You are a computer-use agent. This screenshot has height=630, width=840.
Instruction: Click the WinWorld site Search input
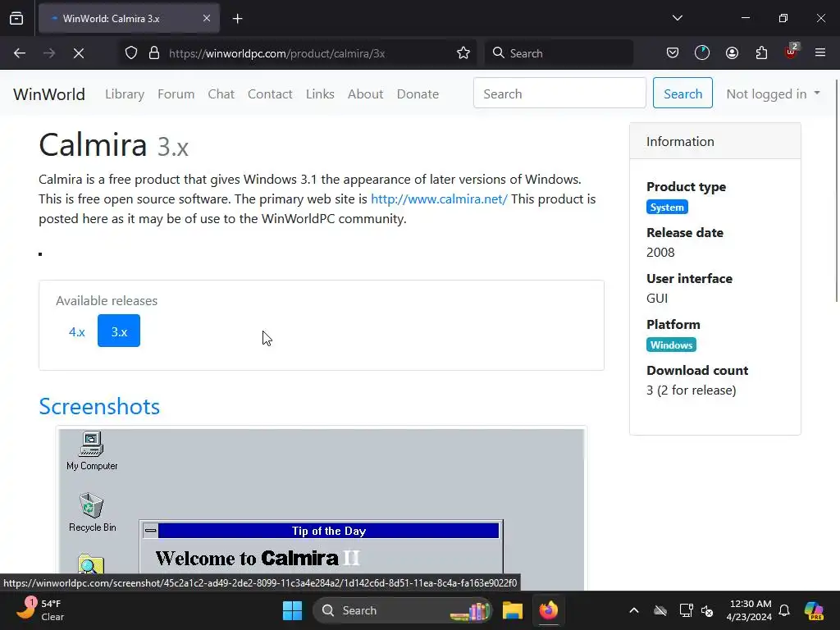559,93
